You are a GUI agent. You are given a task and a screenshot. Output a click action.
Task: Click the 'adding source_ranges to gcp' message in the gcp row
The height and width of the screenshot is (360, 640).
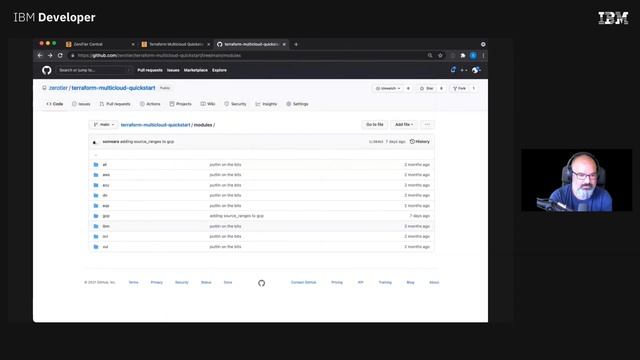(237, 216)
